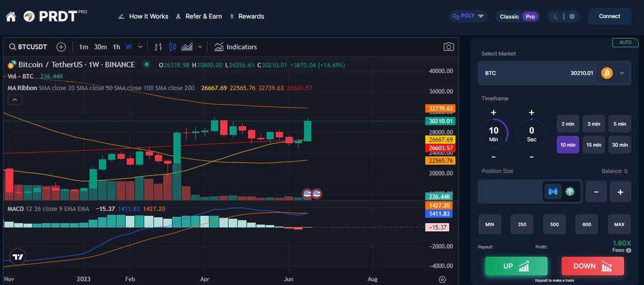Place a DOWN trade

coord(592,266)
